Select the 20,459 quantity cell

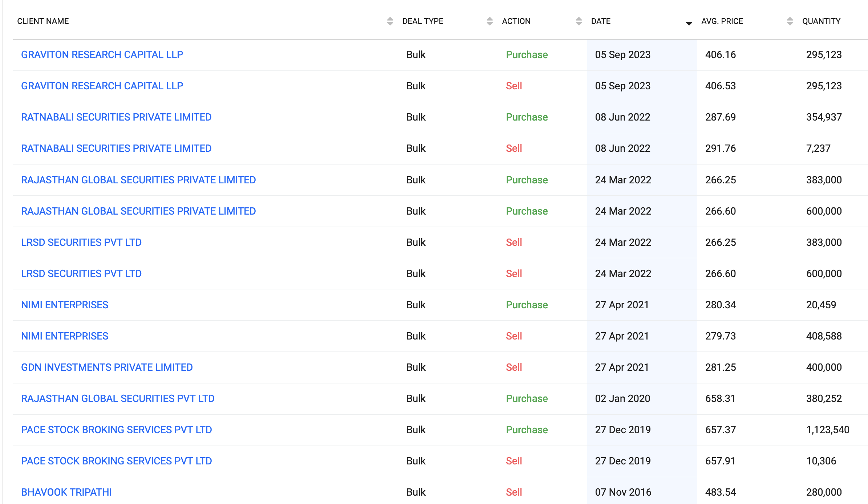click(821, 305)
